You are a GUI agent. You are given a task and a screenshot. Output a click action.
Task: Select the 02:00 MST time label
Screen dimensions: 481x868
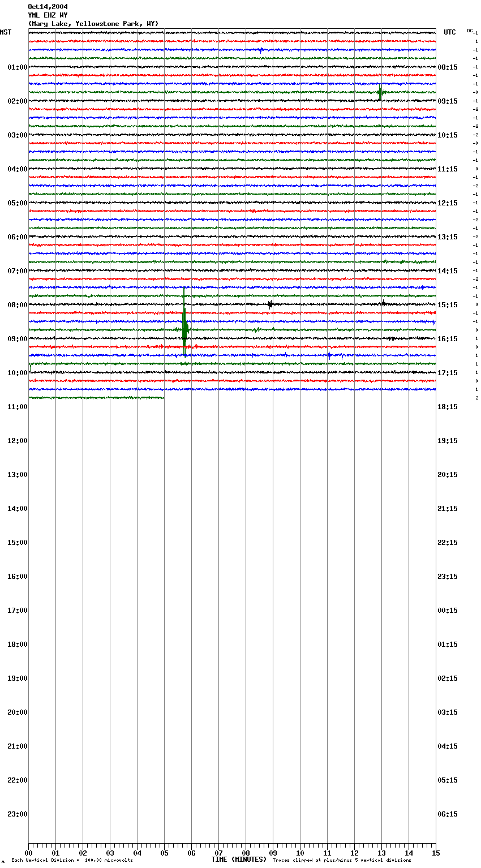tap(18, 101)
